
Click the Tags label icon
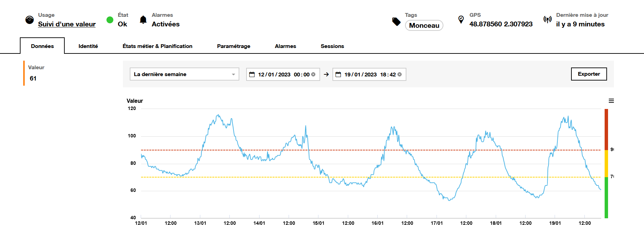coord(396,22)
